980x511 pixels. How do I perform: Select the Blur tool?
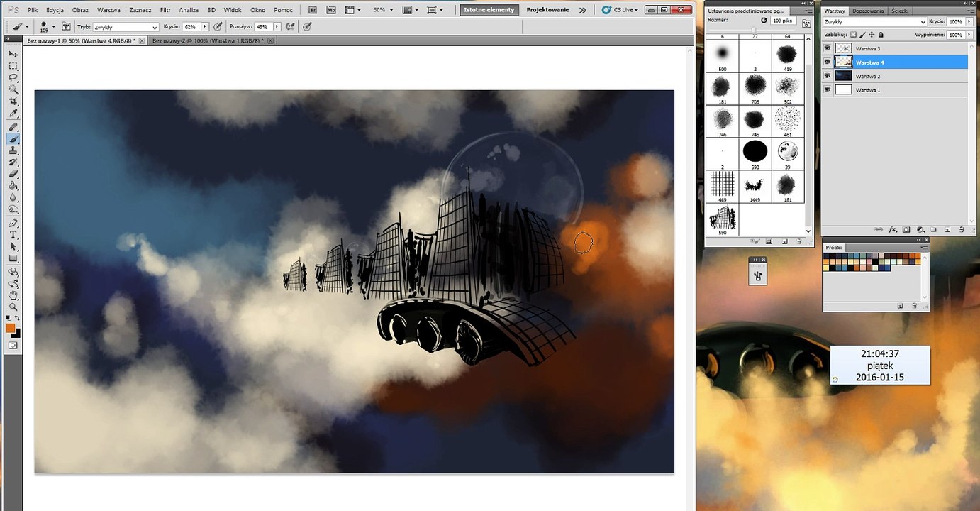[x=13, y=199]
